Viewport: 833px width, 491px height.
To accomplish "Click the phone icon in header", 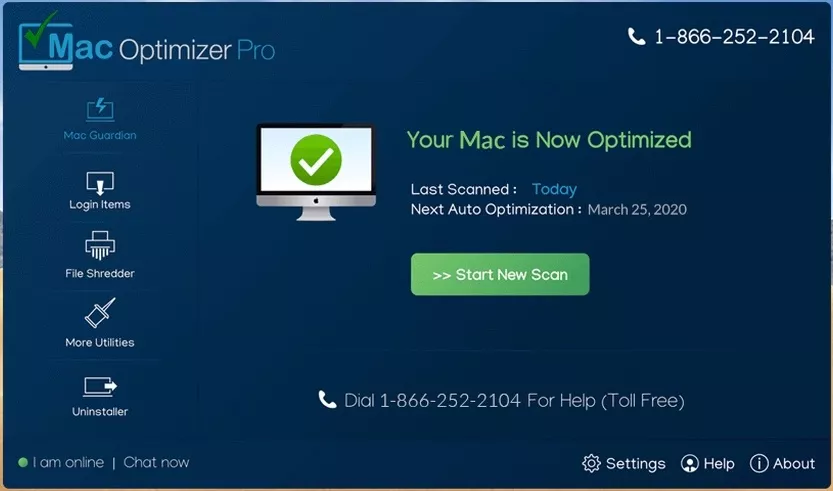I will tap(636, 36).
